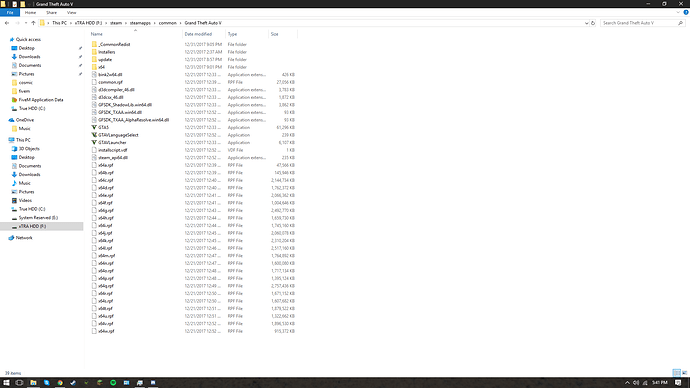The image size is (690, 388).
Task: Sort files by Date modified column
Action: [x=198, y=34]
